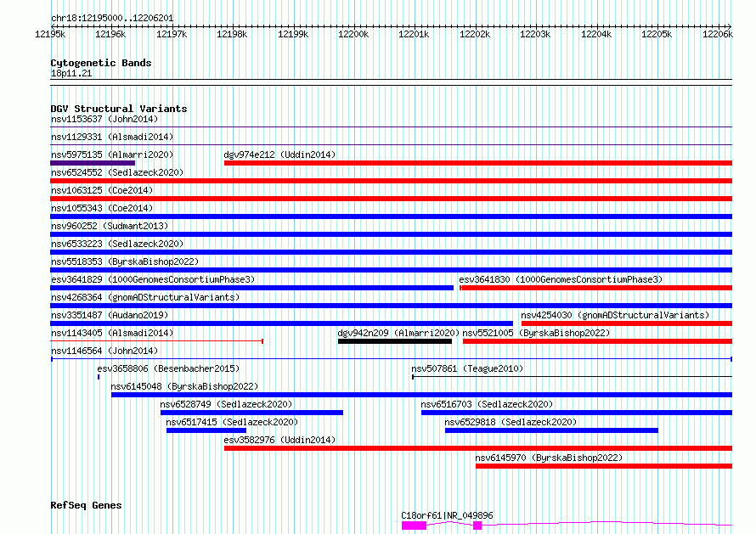Select the nsv4254030 red variant bar
The width and height of the screenshot is (756, 534).
tap(627, 323)
